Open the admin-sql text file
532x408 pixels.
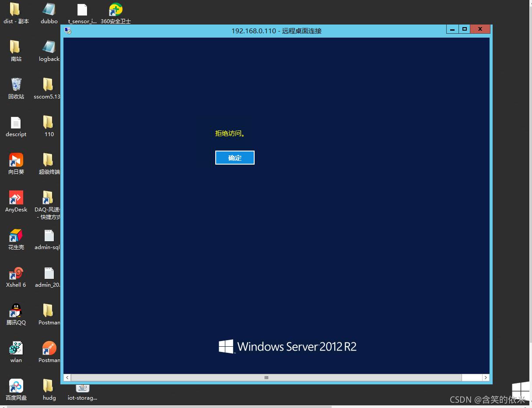[x=49, y=235]
